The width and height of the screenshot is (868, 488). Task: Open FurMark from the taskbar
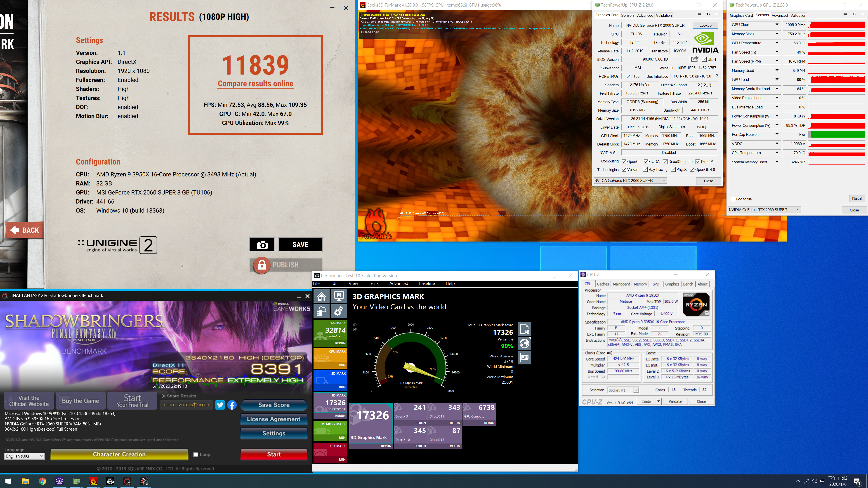coord(93,481)
